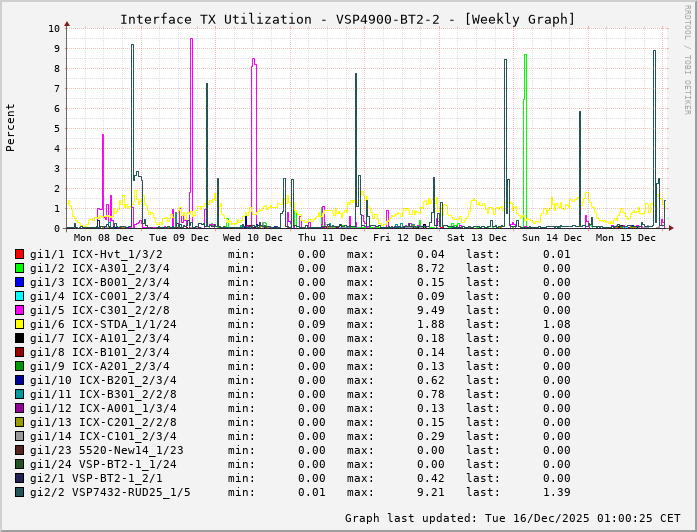This screenshot has width=697, height=532.
Task: Click max value 0.42 for gi2/1
Action: click(x=431, y=478)
